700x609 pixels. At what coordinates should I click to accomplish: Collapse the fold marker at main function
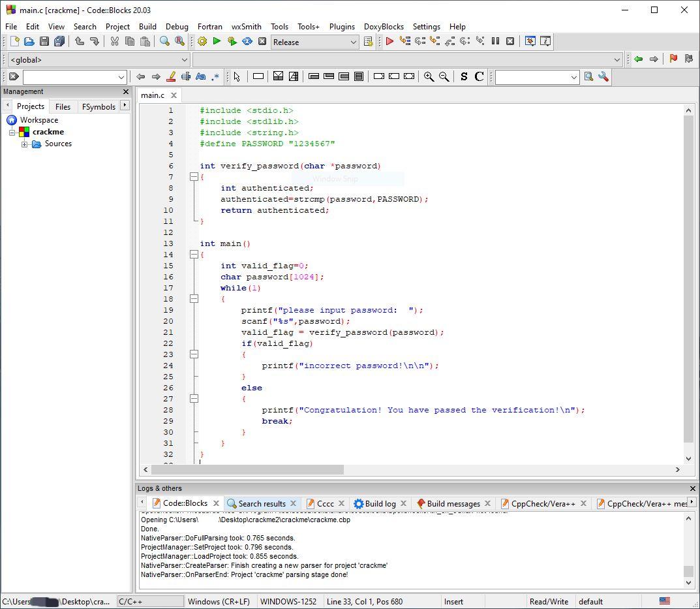pos(194,255)
